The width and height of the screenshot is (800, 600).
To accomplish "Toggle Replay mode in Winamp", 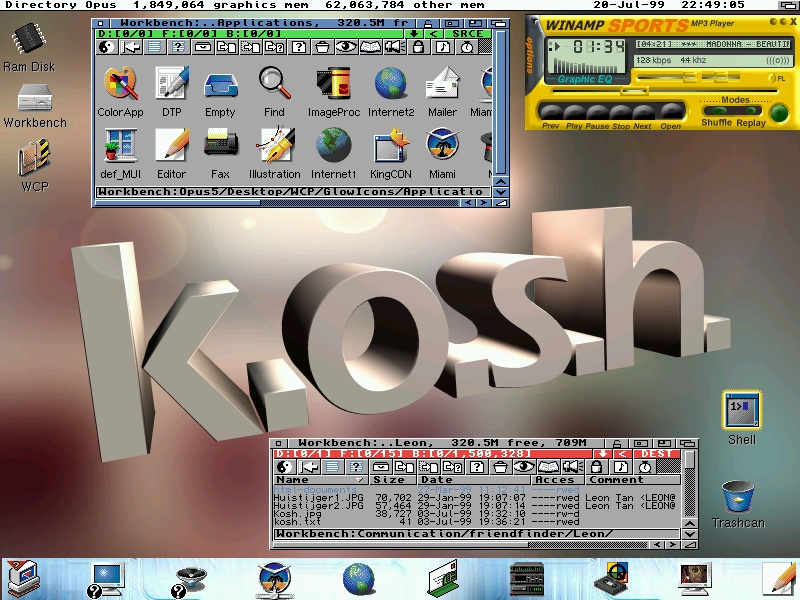I will coord(750,111).
